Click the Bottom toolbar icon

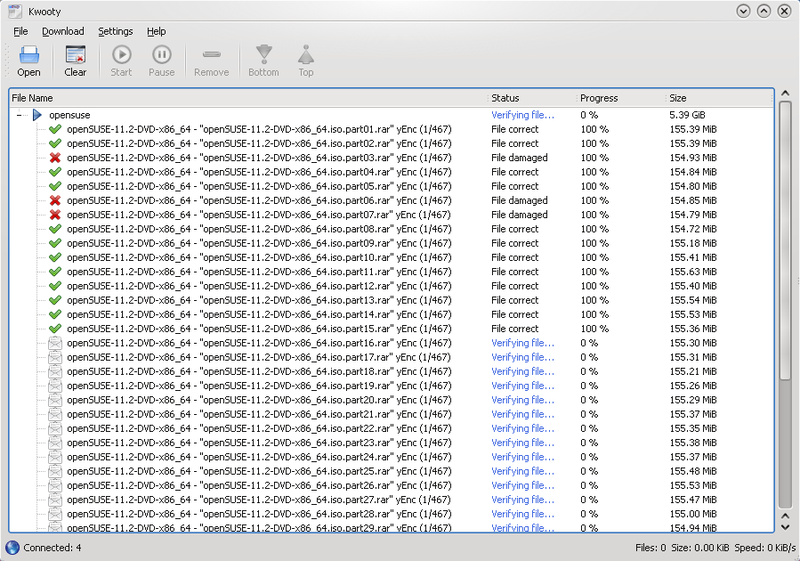[x=264, y=55]
